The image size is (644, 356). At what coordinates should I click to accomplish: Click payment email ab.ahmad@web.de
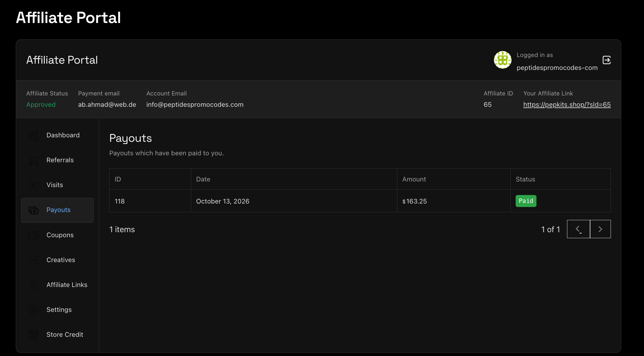click(107, 105)
